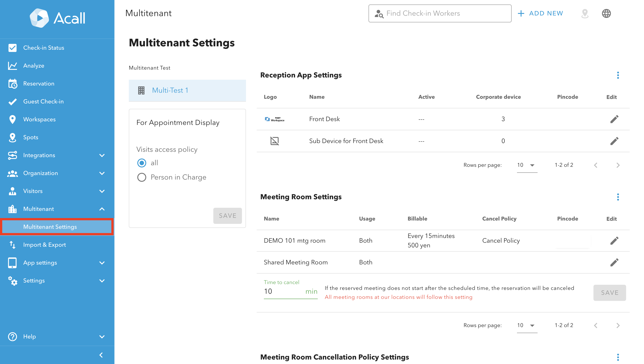Click the Acall logo
This screenshot has width=644, height=364.
[x=57, y=18]
